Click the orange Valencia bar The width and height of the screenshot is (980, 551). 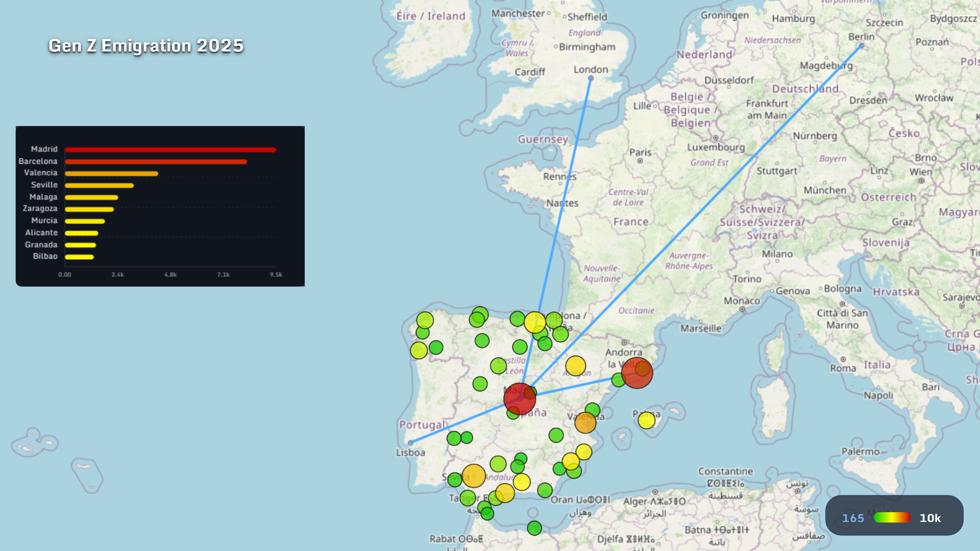pyautogui.click(x=111, y=173)
